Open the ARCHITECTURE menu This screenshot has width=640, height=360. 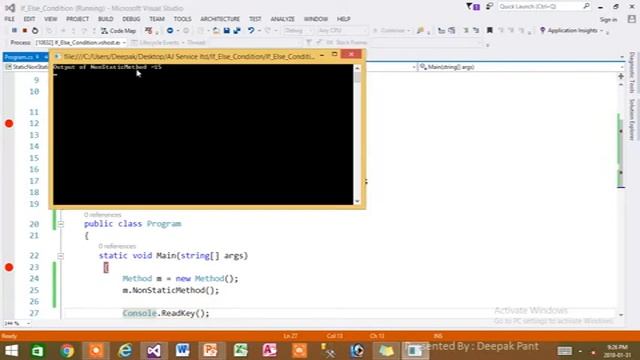tap(220, 19)
